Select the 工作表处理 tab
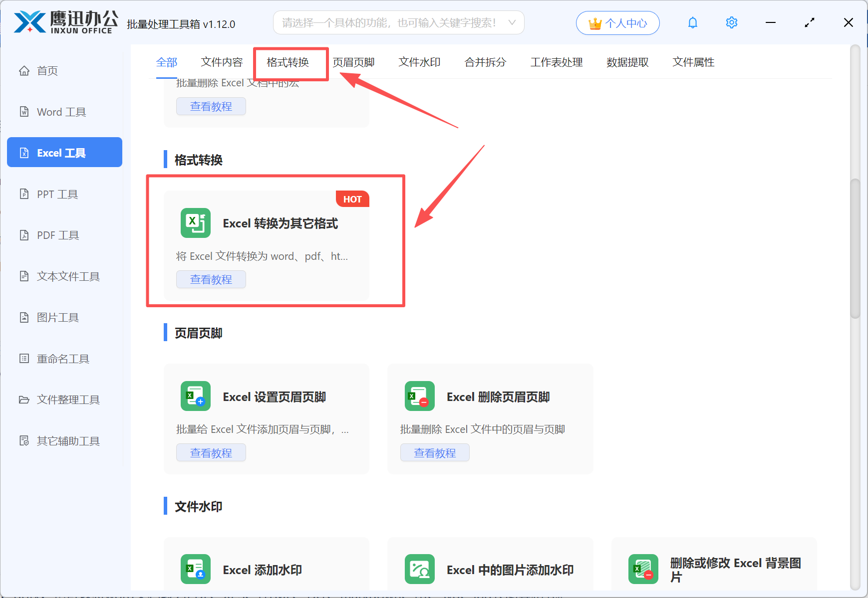This screenshot has width=868, height=598. tap(557, 62)
